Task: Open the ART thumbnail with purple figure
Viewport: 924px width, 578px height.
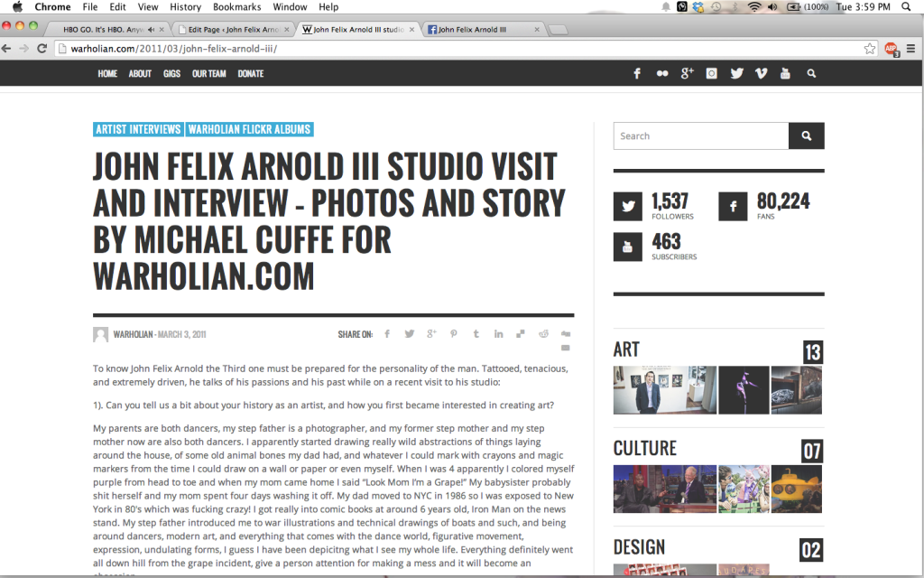Action: [744, 390]
